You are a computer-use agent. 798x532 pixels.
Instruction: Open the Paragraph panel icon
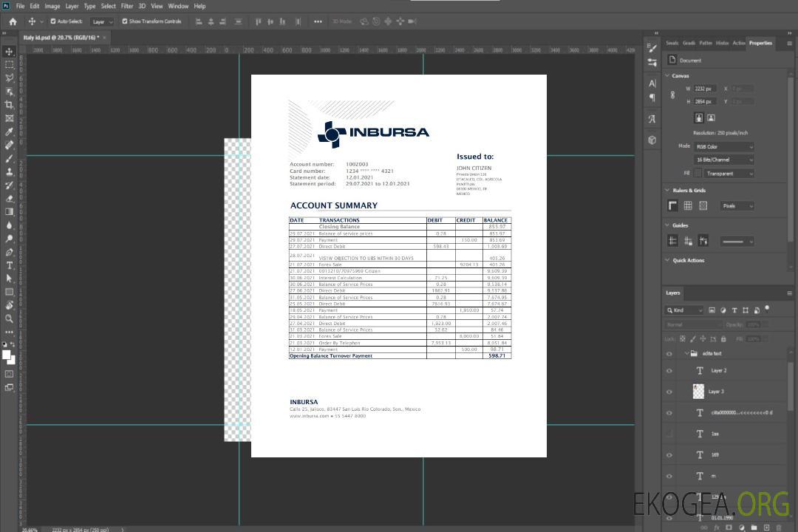652,98
